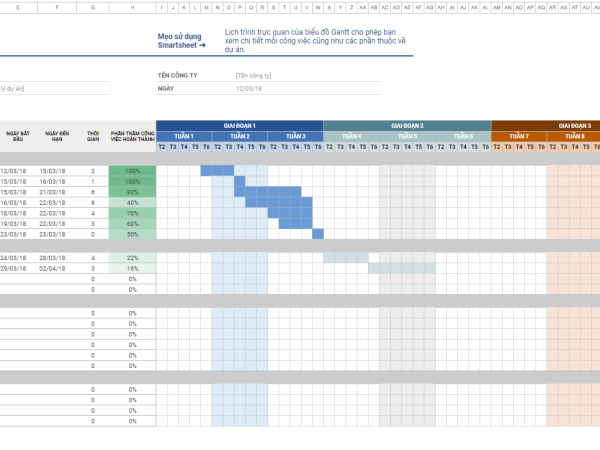This screenshot has height=450, width=600.
Task: Select the TUẦN 1 week header
Action: coord(184,136)
